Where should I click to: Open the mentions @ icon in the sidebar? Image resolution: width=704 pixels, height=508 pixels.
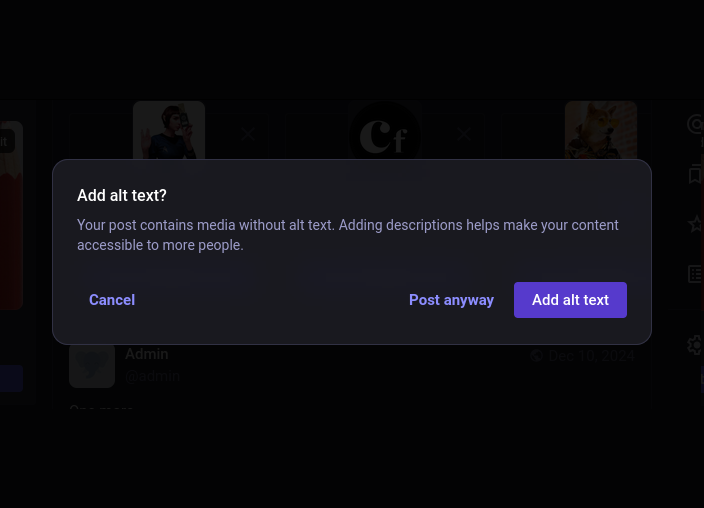click(696, 125)
